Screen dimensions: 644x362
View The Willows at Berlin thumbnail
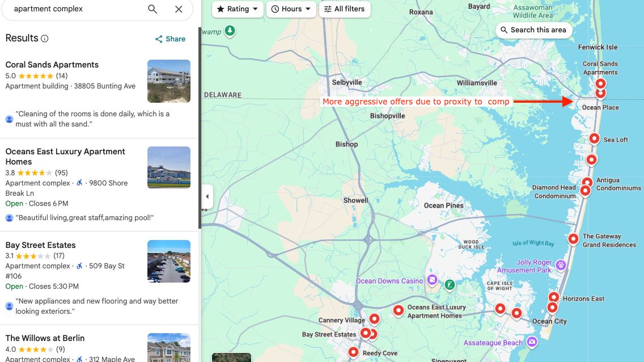click(x=169, y=348)
